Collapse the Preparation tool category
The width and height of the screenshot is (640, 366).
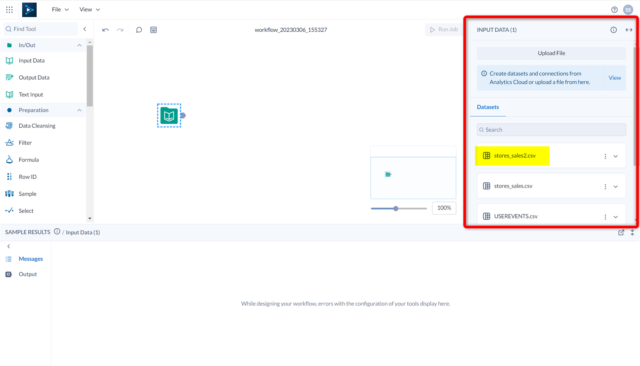[x=79, y=110]
